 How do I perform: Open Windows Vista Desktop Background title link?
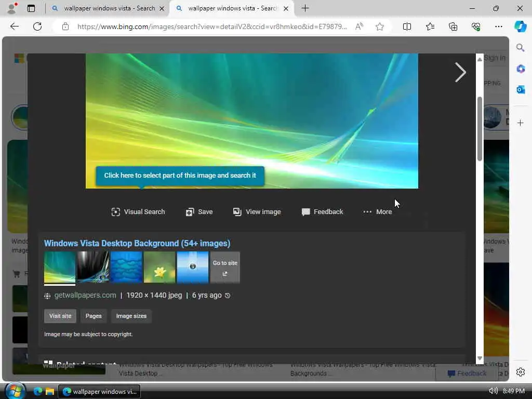[137, 243]
